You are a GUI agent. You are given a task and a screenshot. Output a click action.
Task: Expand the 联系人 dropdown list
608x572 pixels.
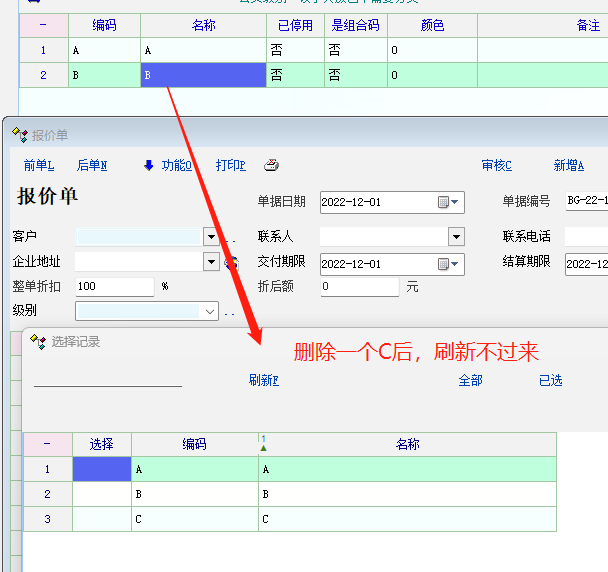point(456,237)
